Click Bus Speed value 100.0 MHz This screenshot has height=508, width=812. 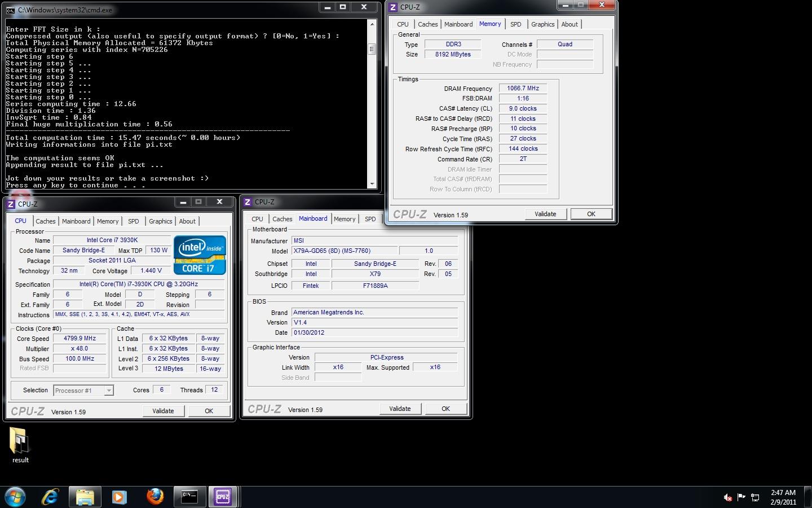80,358
